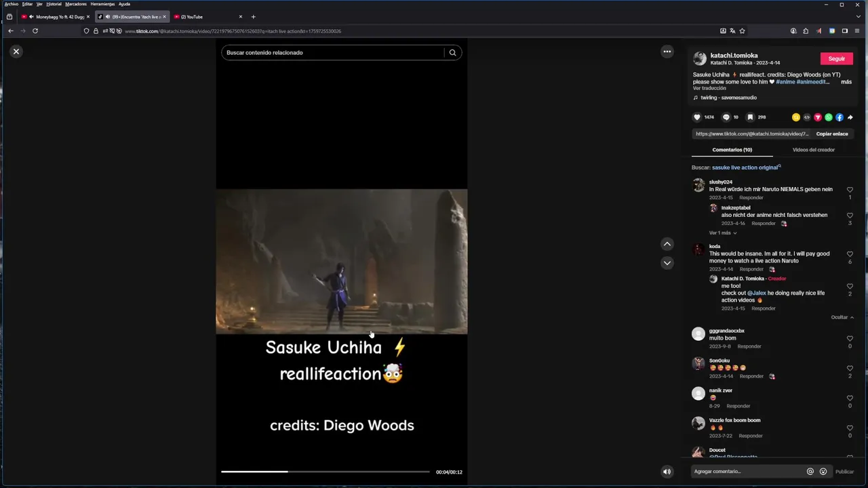The height and width of the screenshot is (488, 868).
Task: Click Publicar to post comment
Action: (x=844, y=472)
